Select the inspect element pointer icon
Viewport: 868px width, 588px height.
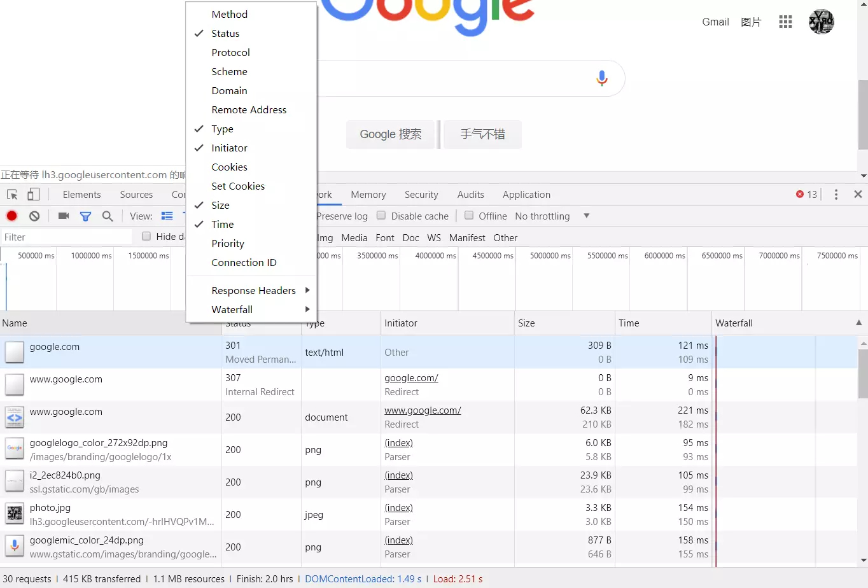pyautogui.click(x=12, y=195)
